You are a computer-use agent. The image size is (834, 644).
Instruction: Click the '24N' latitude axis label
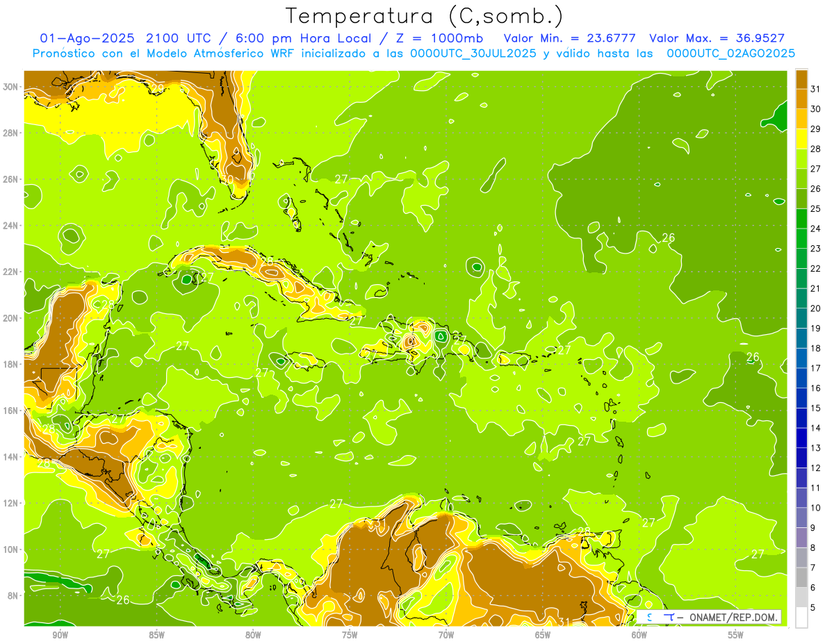tap(11, 226)
